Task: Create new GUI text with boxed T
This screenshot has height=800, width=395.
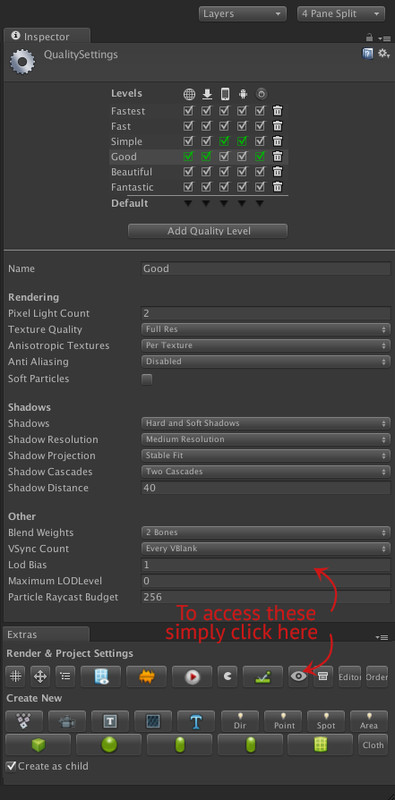Action: point(110,721)
